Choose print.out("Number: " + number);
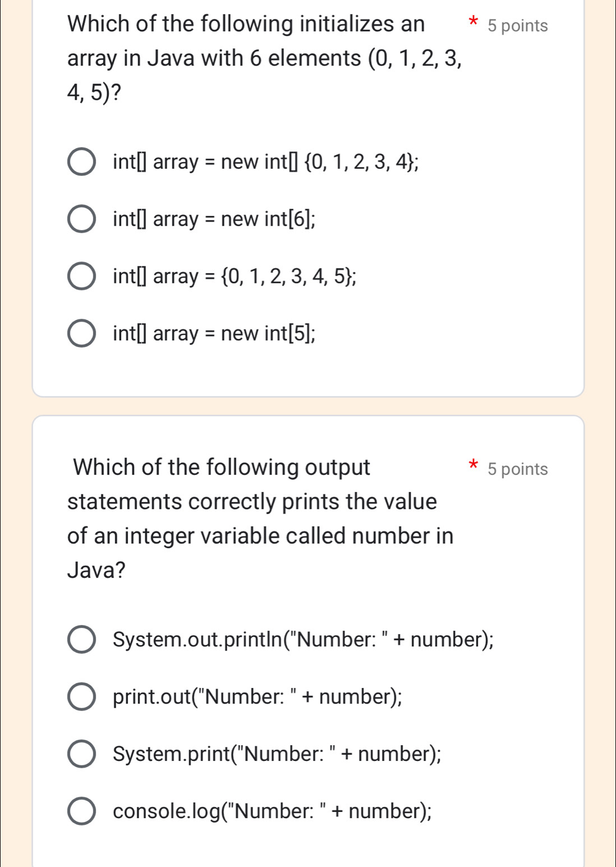Image resolution: width=616 pixels, height=867 pixels. point(82,697)
